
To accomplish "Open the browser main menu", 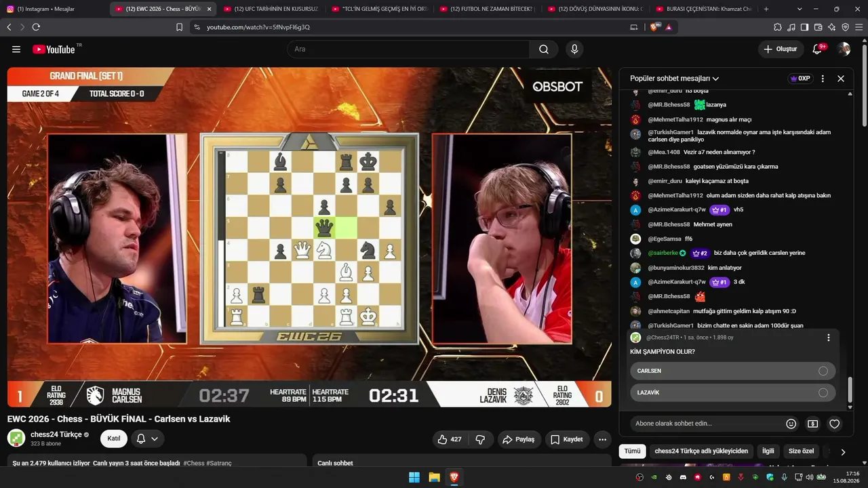I will pyautogui.click(x=859, y=27).
